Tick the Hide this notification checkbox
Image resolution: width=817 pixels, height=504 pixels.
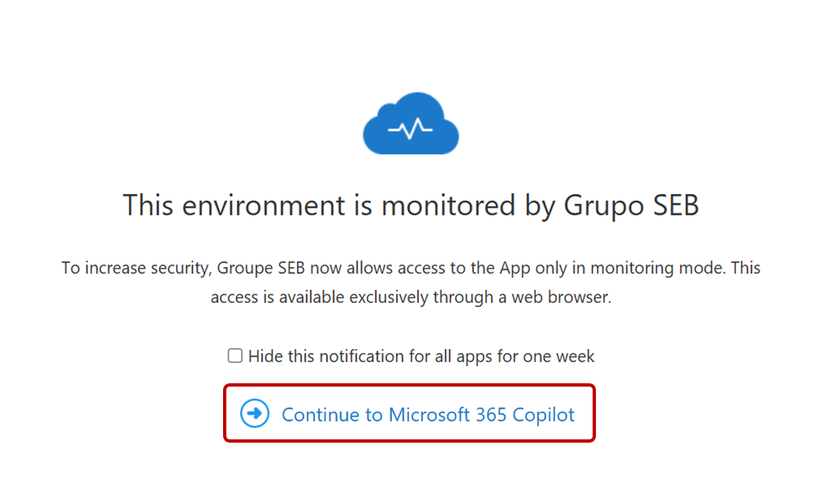(235, 356)
